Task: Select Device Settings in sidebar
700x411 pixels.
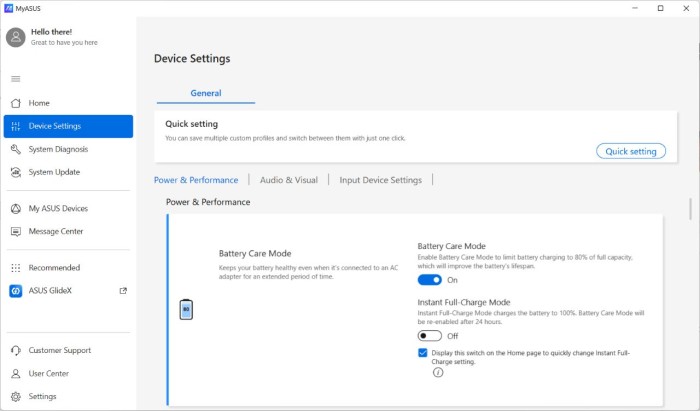Action: tap(68, 126)
